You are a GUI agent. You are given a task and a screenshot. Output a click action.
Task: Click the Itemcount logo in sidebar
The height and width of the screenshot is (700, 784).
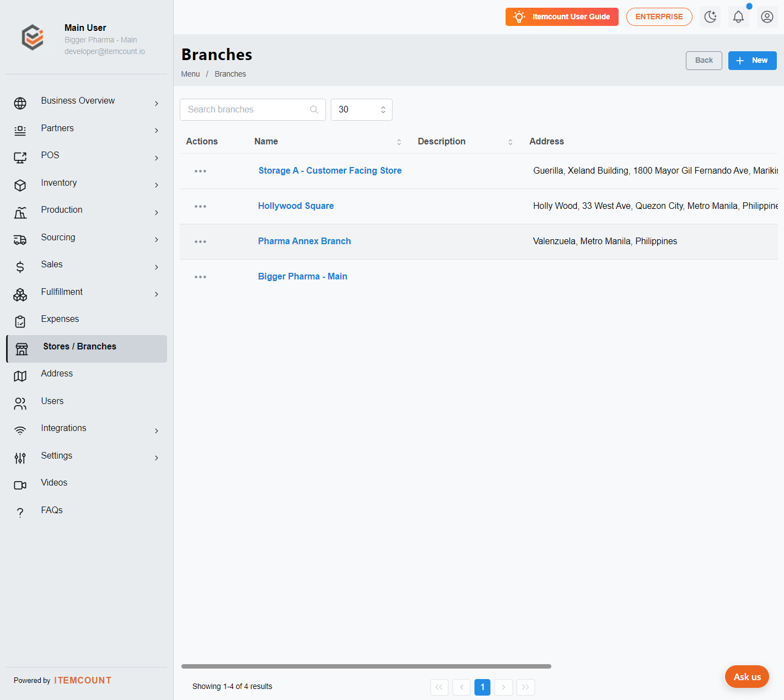point(33,37)
